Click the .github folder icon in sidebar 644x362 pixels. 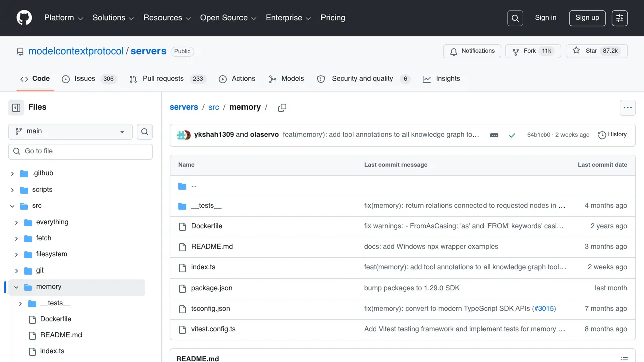pos(24,174)
